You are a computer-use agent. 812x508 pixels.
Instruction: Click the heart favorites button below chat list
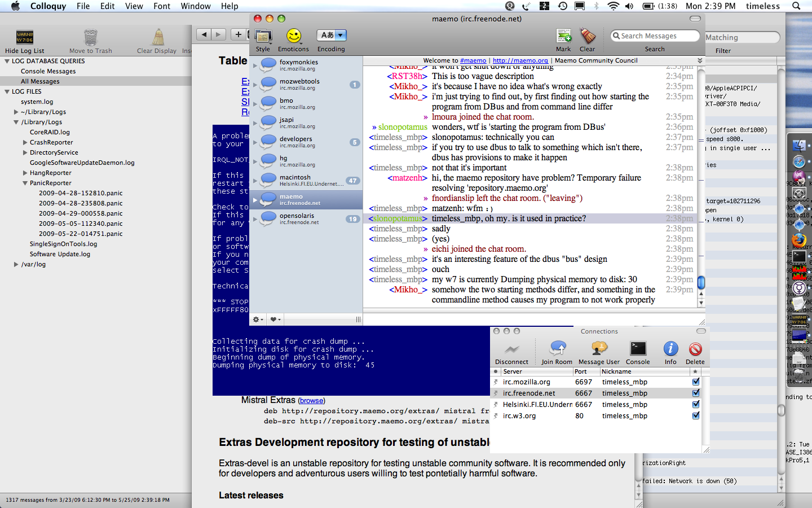click(x=275, y=319)
